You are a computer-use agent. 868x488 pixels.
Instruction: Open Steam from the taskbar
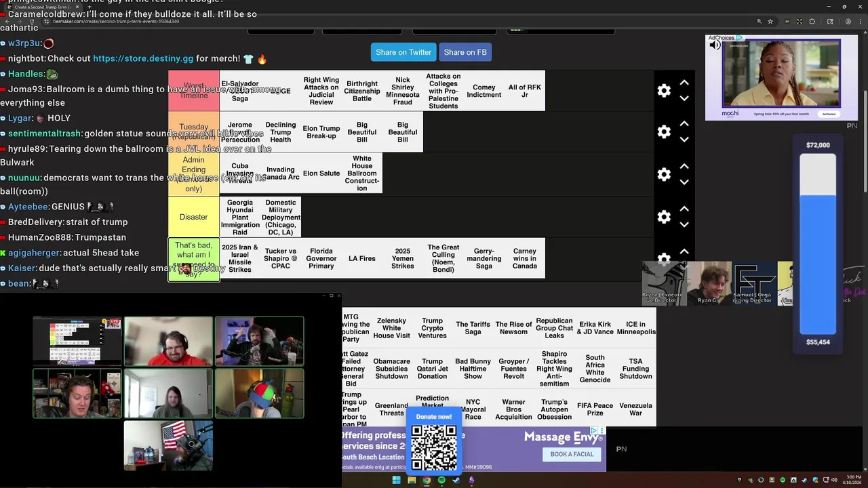[x=456, y=480]
